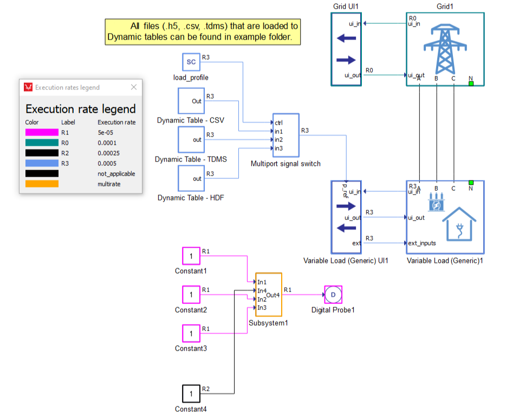Select the Dynamic Table - TDMS block
Viewport: 532px width, 414px height.
coord(191,140)
